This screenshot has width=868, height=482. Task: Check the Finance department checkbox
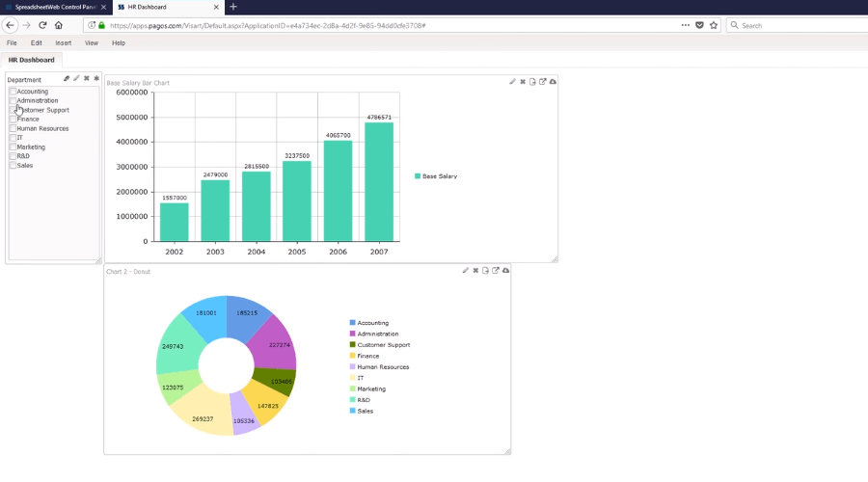(13, 119)
